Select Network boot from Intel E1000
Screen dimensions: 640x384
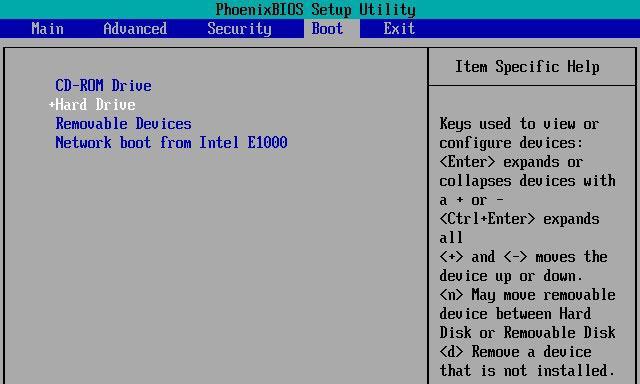[171, 142]
